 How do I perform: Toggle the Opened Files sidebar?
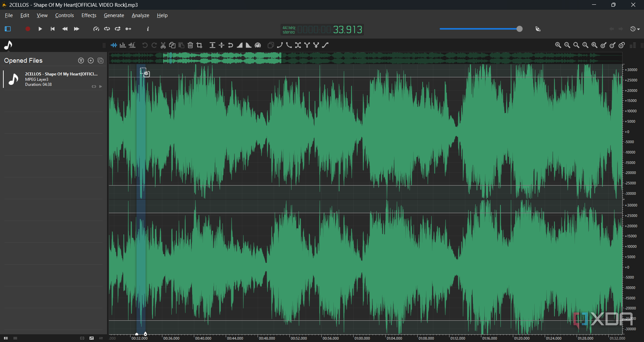point(8,29)
